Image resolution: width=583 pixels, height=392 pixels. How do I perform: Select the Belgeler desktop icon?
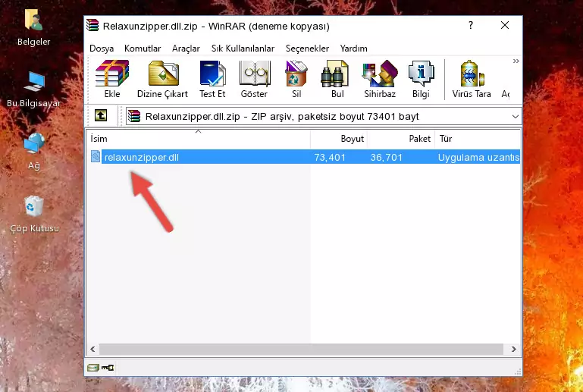click(x=33, y=28)
